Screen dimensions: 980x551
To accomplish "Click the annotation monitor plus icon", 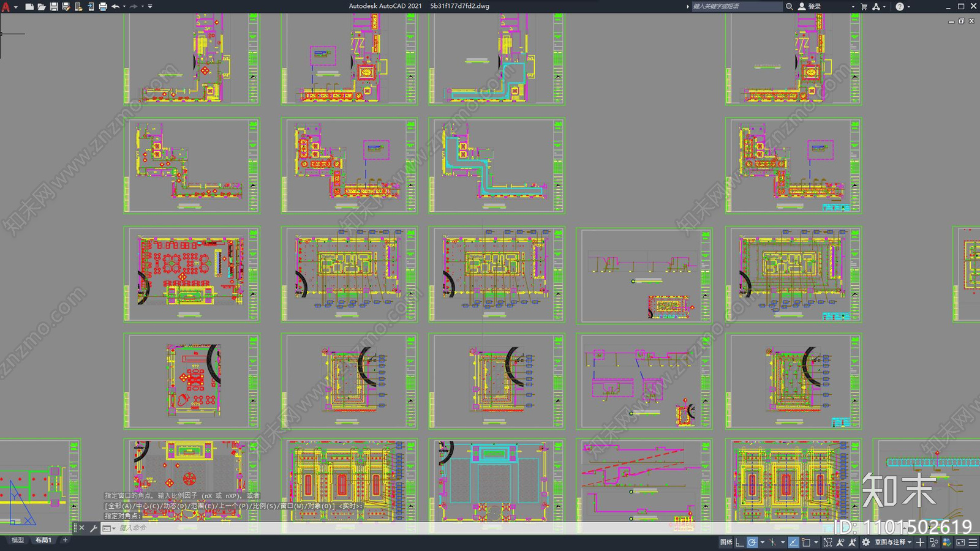I will 920,542.
